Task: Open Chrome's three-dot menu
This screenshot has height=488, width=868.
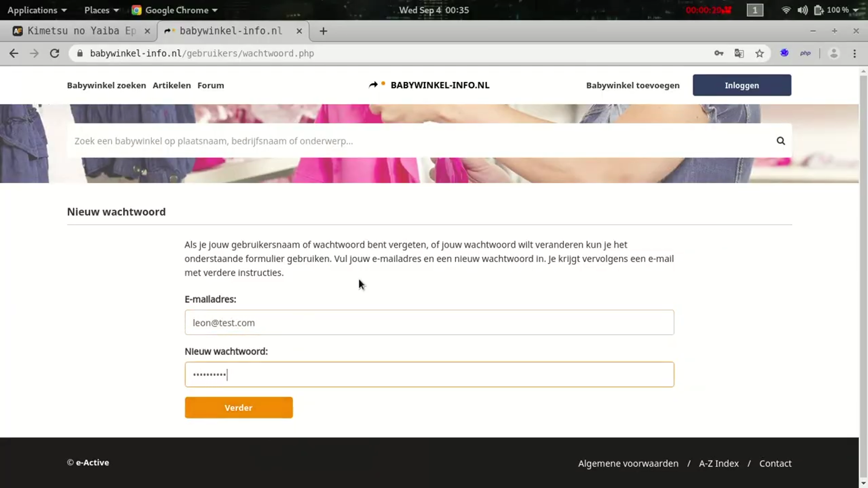Action: point(854,53)
